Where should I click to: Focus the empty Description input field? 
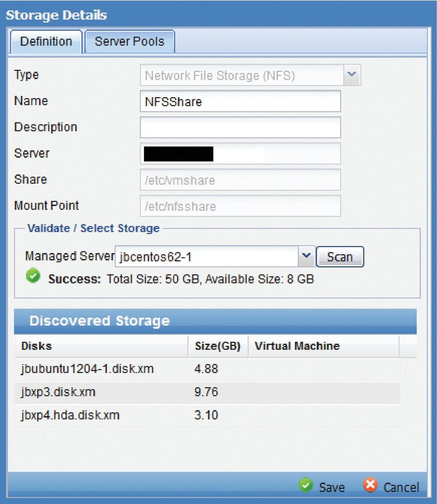(x=240, y=128)
